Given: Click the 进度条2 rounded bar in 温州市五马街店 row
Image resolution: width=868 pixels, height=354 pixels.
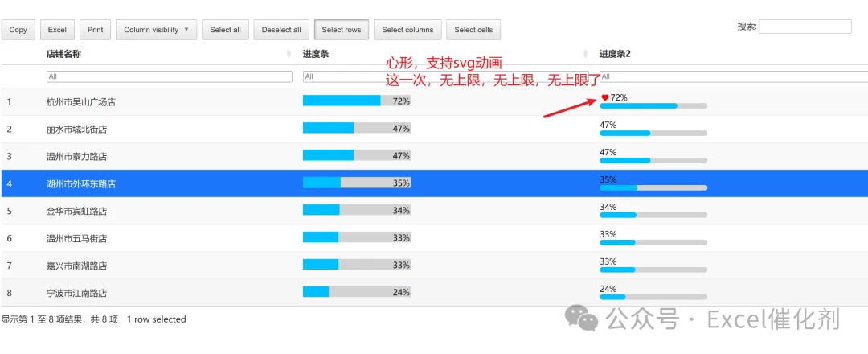Looking at the screenshot, I should (653, 242).
